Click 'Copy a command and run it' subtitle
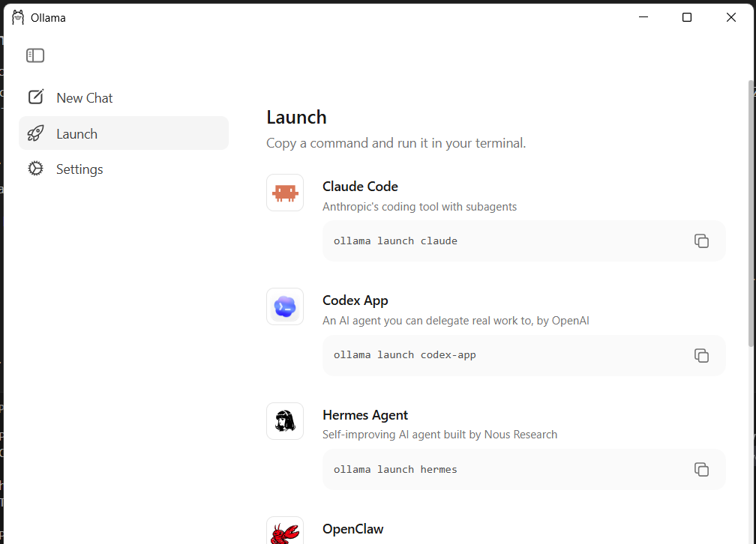Viewport: 756px width, 544px height. click(396, 144)
